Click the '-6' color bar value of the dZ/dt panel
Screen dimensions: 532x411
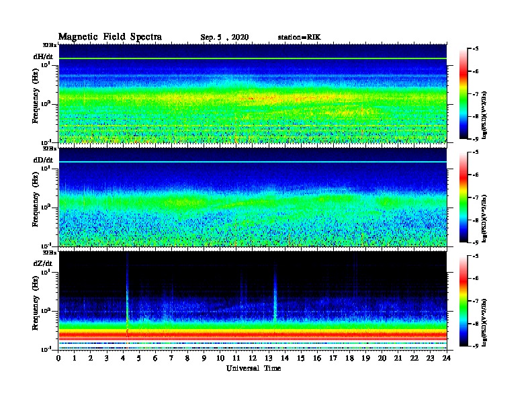(x=475, y=279)
